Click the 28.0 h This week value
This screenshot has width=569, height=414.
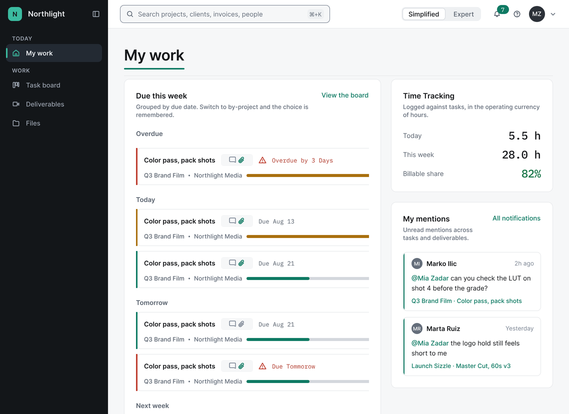click(x=521, y=155)
